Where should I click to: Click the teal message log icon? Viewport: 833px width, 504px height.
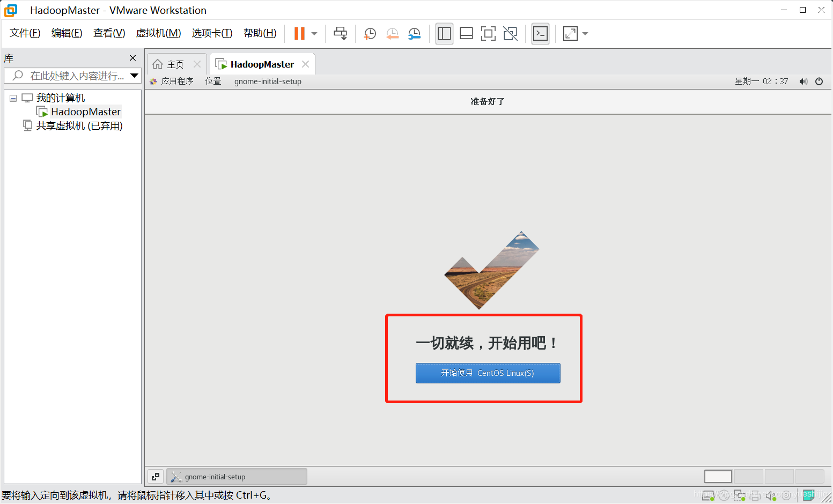tap(809, 495)
